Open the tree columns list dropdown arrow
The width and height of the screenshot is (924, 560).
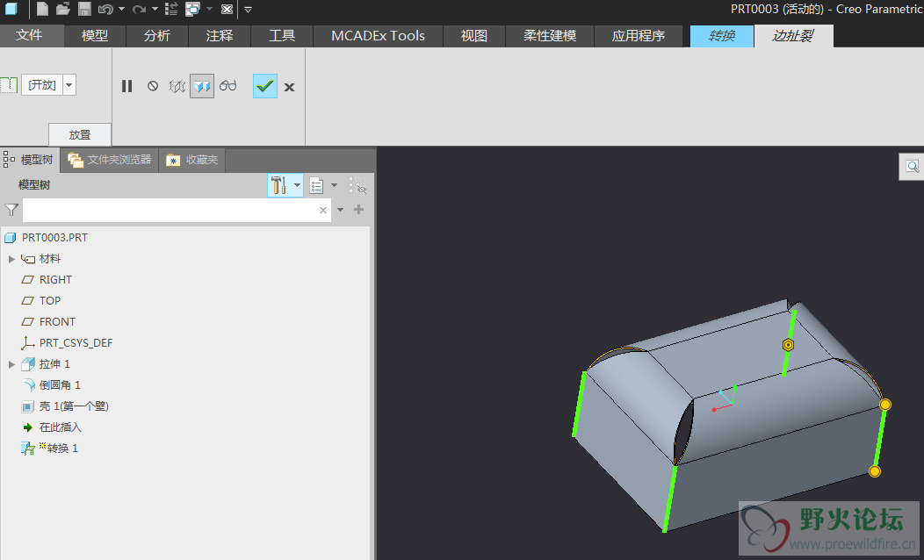(x=334, y=185)
